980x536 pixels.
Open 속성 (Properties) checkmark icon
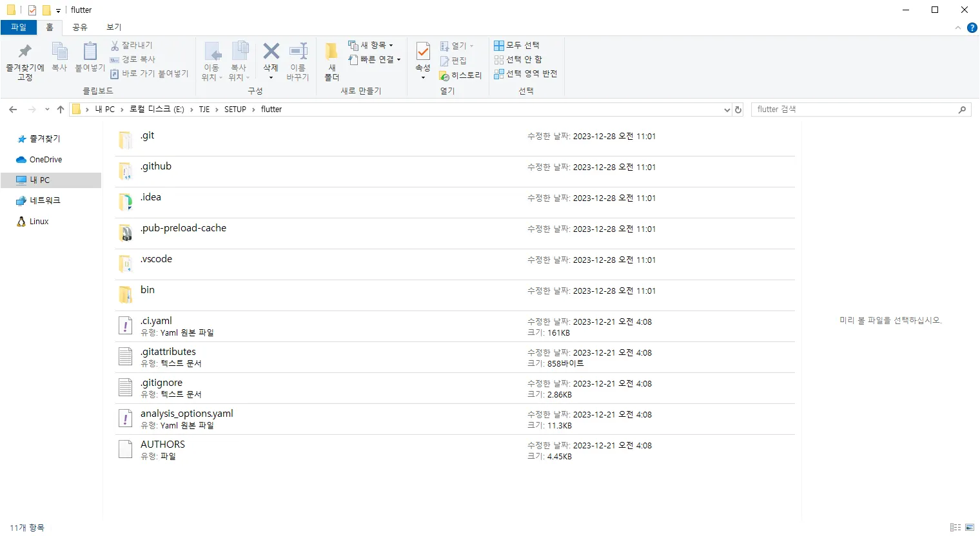point(423,51)
